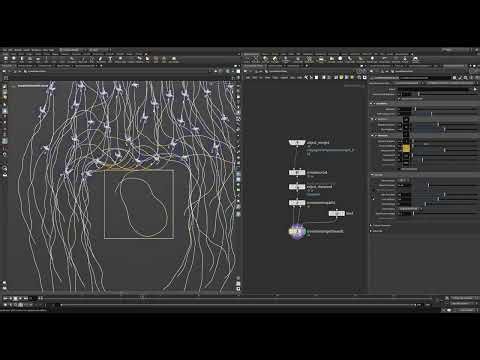Select the Grid tool on Create shelf
This screenshot has height=360, width=480.
(38, 59)
